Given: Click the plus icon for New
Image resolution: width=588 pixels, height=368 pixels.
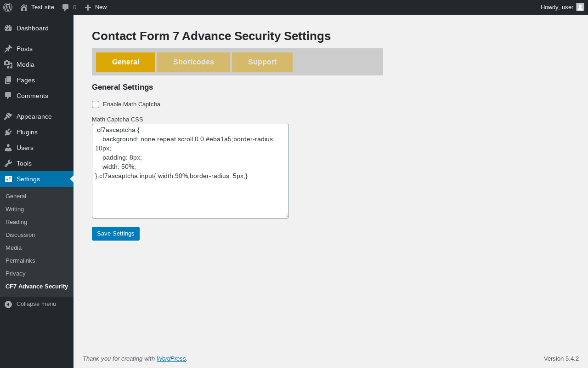Looking at the screenshot, I should coord(88,7).
